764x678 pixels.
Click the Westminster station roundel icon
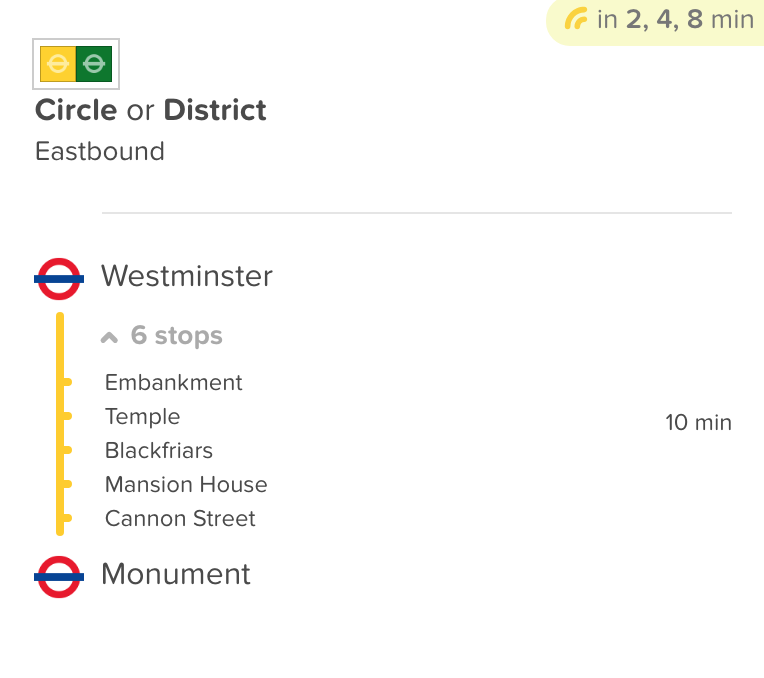click(58, 279)
